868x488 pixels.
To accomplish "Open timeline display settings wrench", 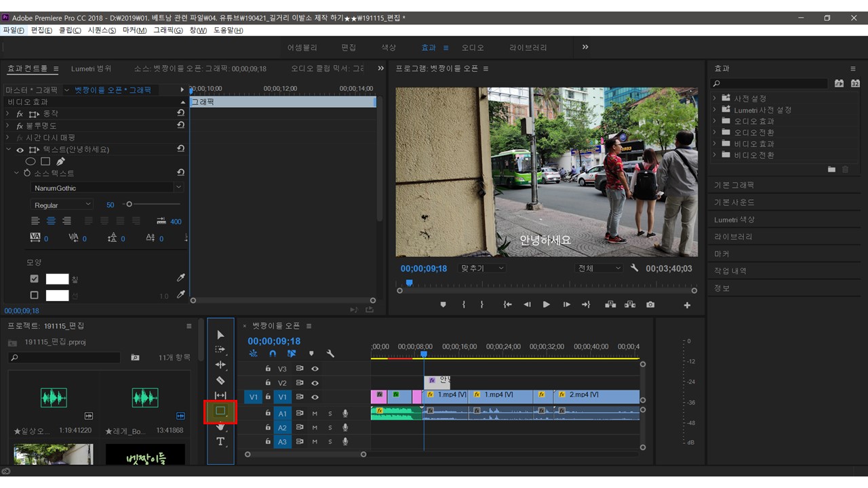I will tap(330, 354).
